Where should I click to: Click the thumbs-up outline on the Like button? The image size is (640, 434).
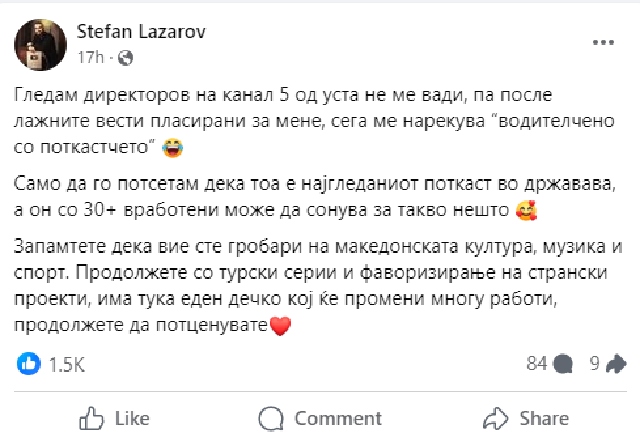click(x=92, y=418)
